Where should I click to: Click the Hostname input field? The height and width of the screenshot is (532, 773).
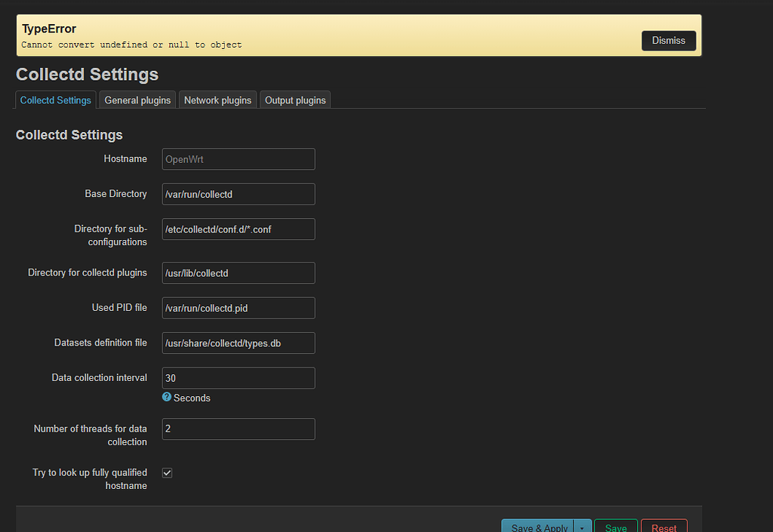tap(238, 158)
